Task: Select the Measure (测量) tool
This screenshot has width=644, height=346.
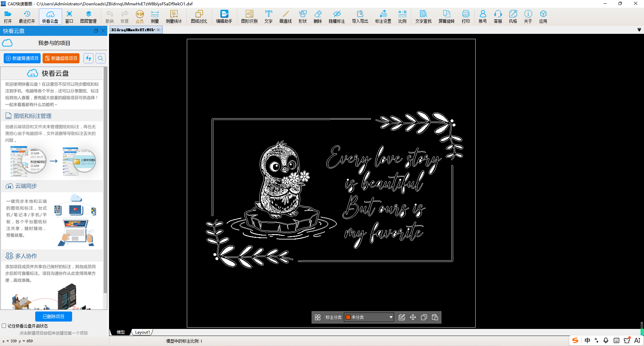Action: pos(155,16)
